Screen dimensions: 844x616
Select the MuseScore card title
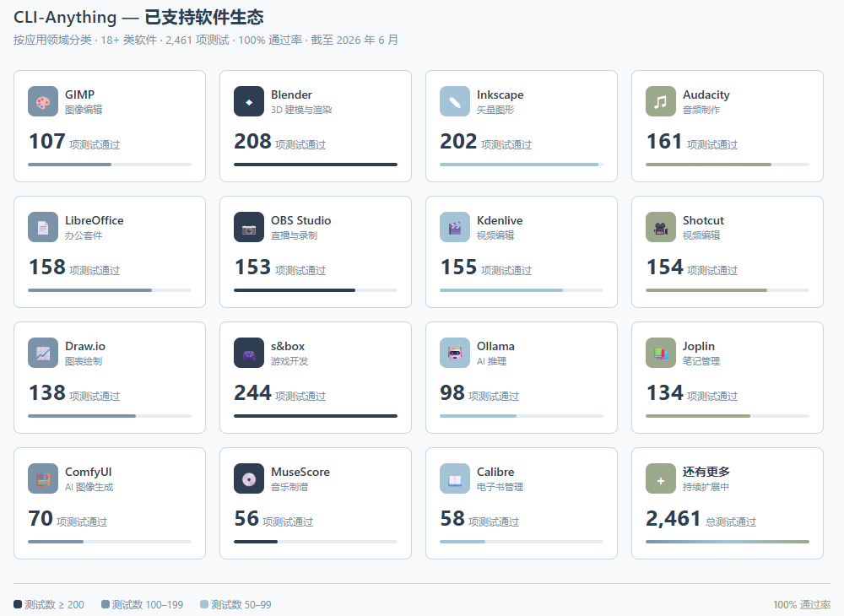tap(300, 472)
